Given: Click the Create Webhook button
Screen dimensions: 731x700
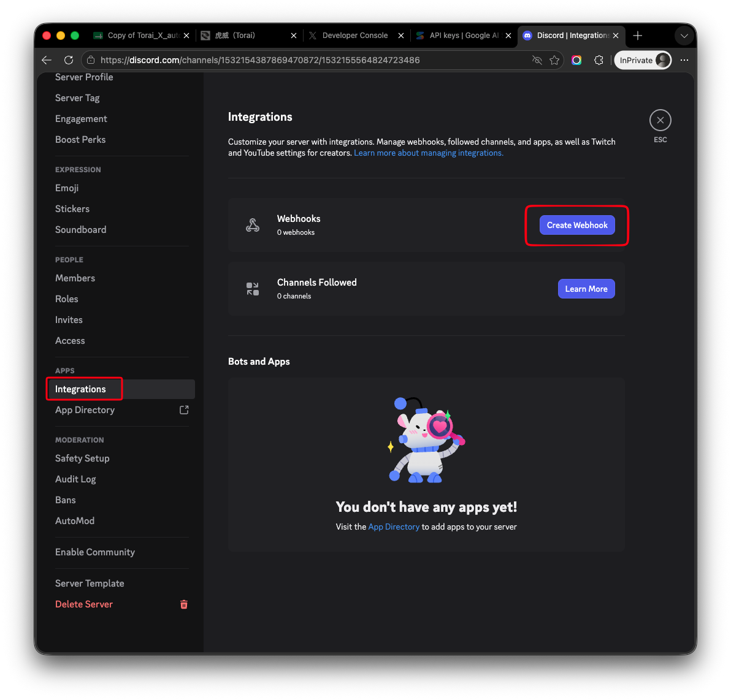Looking at the screenshot, I should pos(576,225).
